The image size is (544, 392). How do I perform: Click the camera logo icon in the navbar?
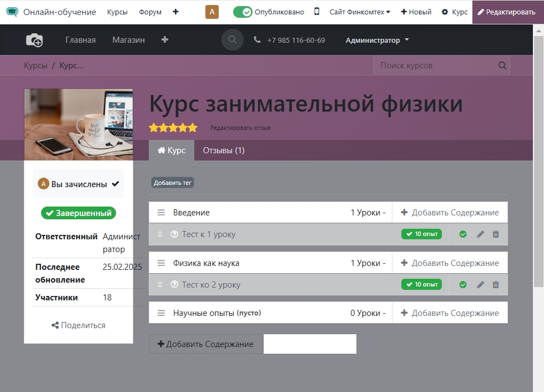point(34,40)
